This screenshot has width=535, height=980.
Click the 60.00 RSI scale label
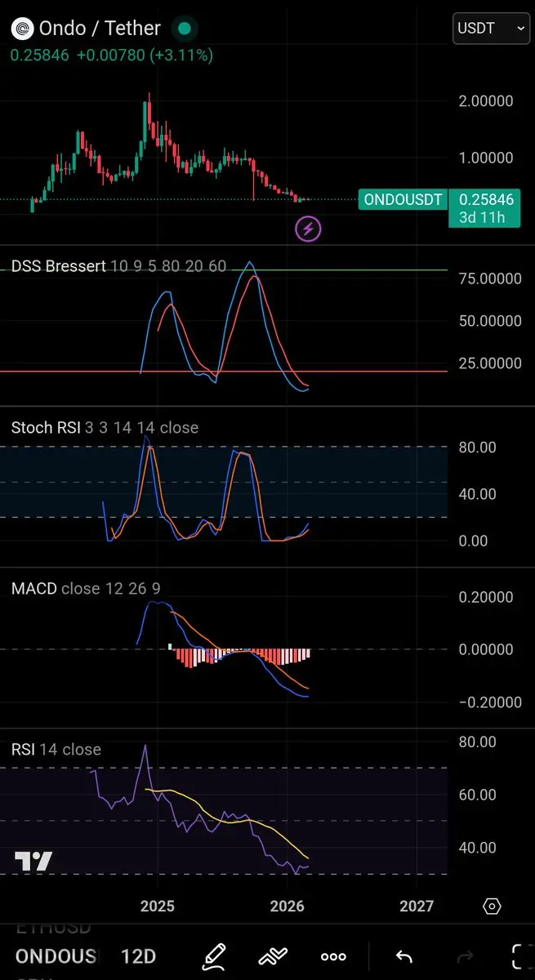click(476, 795)
